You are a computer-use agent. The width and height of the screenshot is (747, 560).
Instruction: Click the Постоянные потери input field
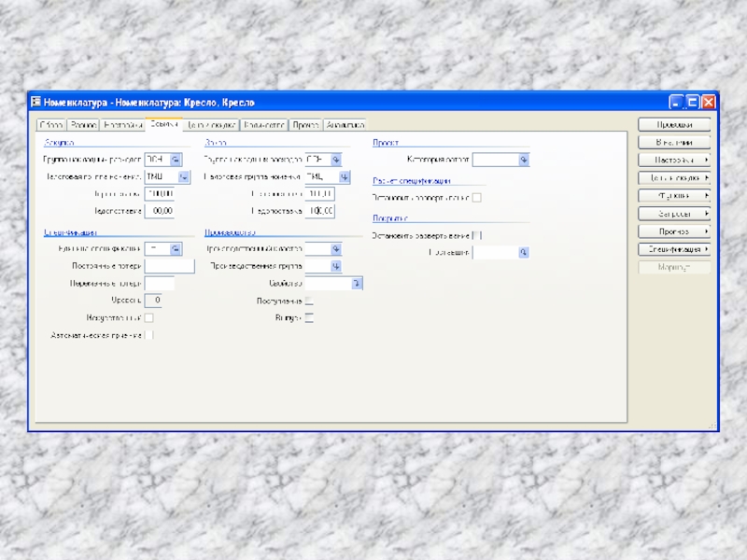170,266
